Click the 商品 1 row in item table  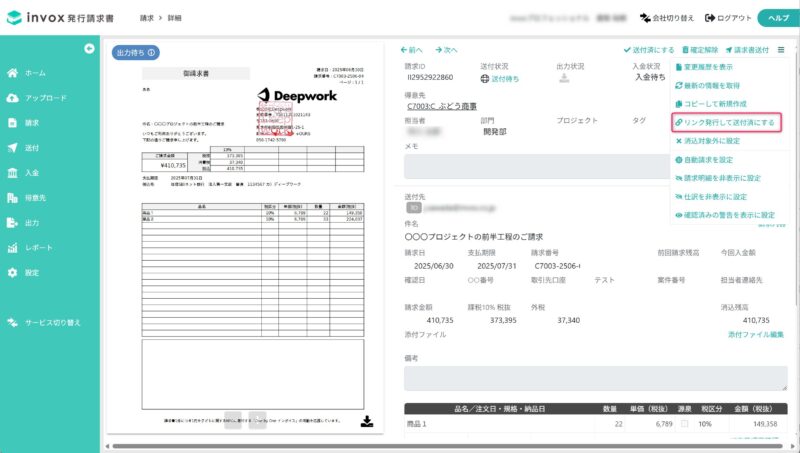point(595,424)
